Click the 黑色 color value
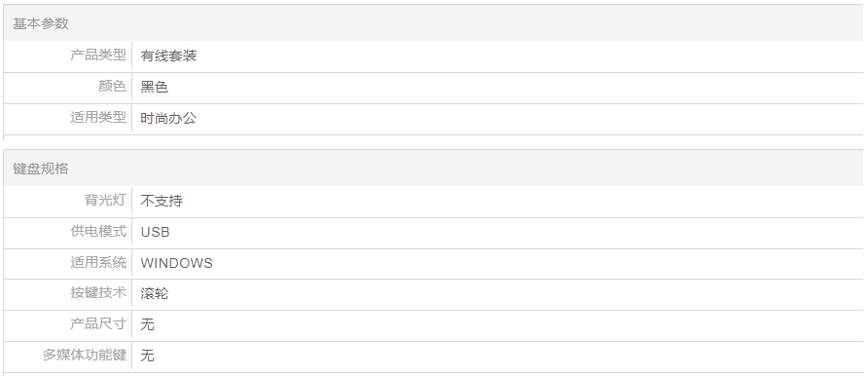Viewport: 868px width, 376px height. pos(155,87)
